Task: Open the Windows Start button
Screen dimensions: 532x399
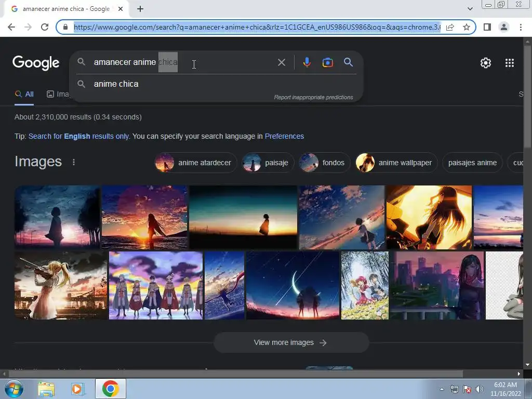Action: (x=14, y=389)
